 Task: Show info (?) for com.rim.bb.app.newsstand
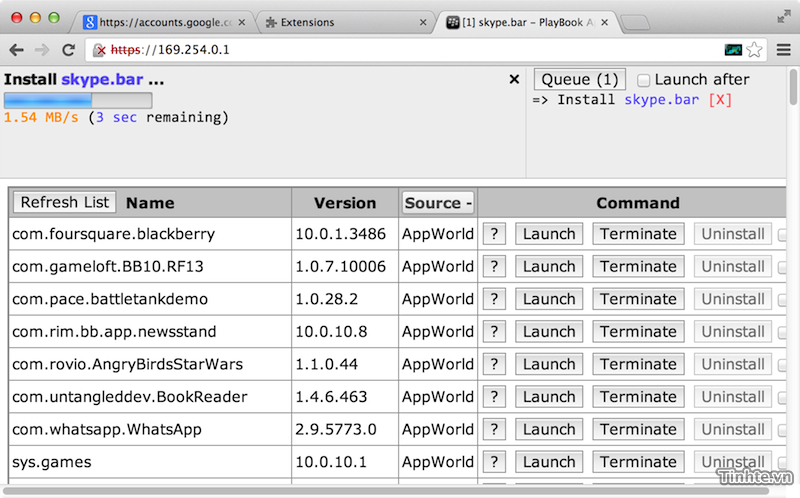(494, 332)
